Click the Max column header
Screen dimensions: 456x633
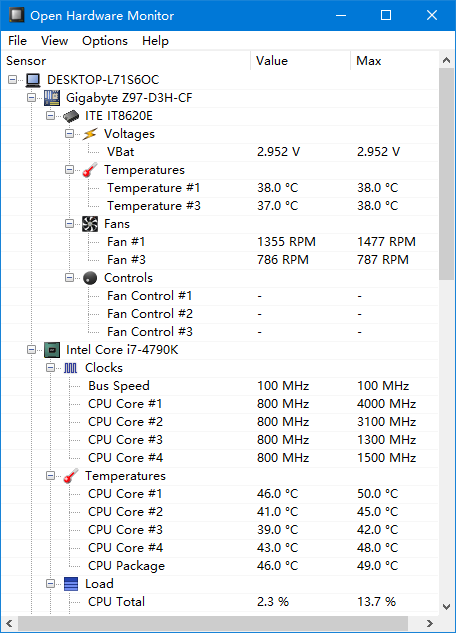394,61
